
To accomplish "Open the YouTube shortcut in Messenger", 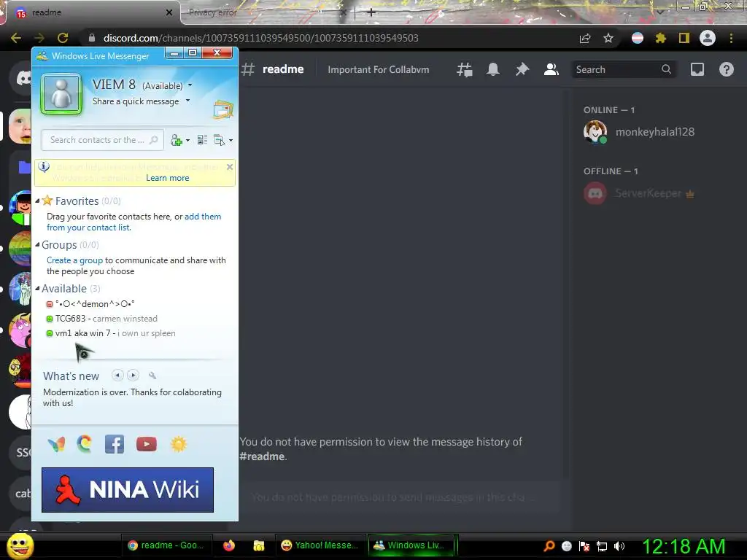I will [x=146, y=444].
